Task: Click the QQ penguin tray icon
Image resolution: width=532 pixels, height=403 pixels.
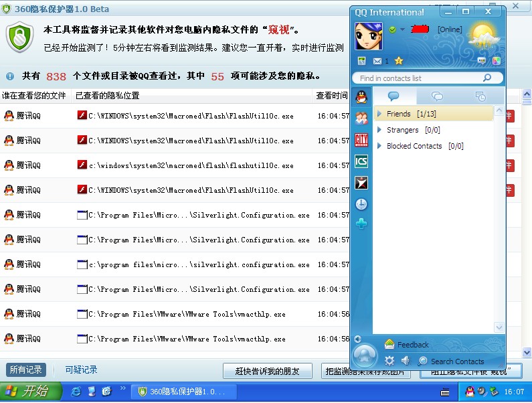Action: click(x=470, y=392)
